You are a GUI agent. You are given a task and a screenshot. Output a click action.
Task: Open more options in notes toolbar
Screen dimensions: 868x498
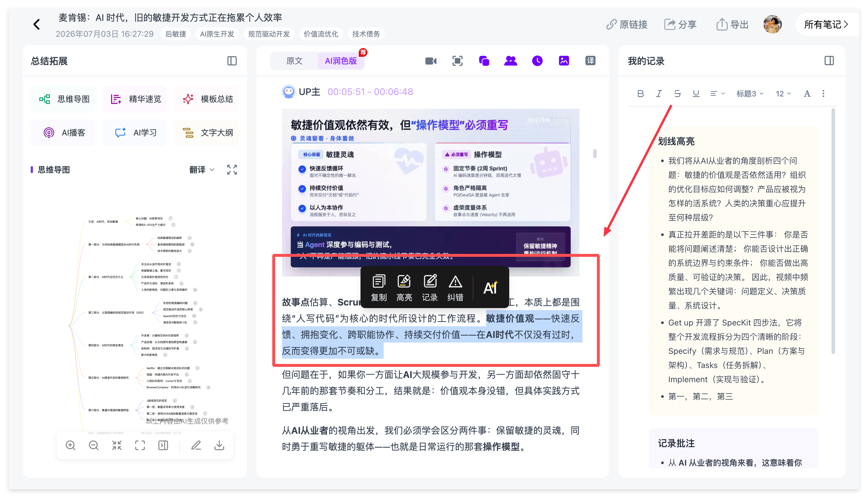[823, 94]
